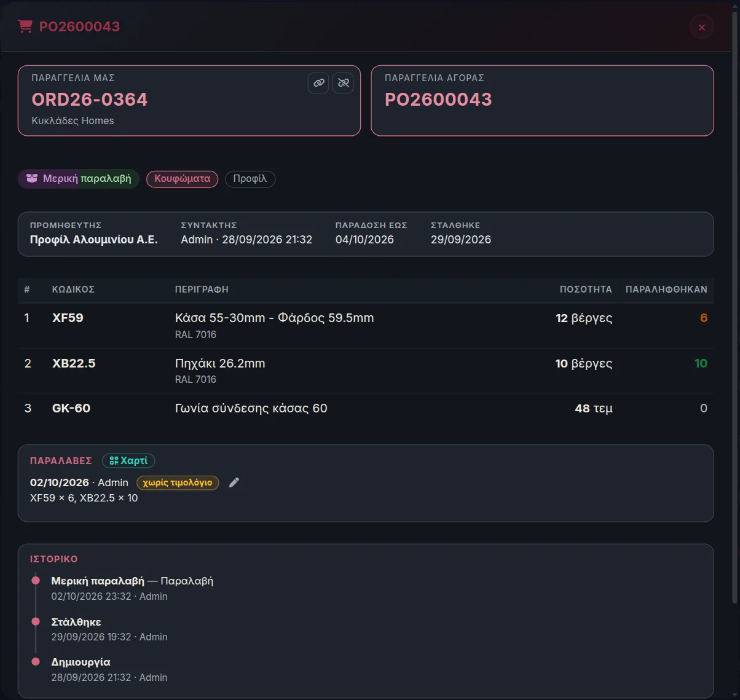Viewport: 740px width, 700px height.
Task: Click the QR icon on Χαρτί badge
Action: 114,460
